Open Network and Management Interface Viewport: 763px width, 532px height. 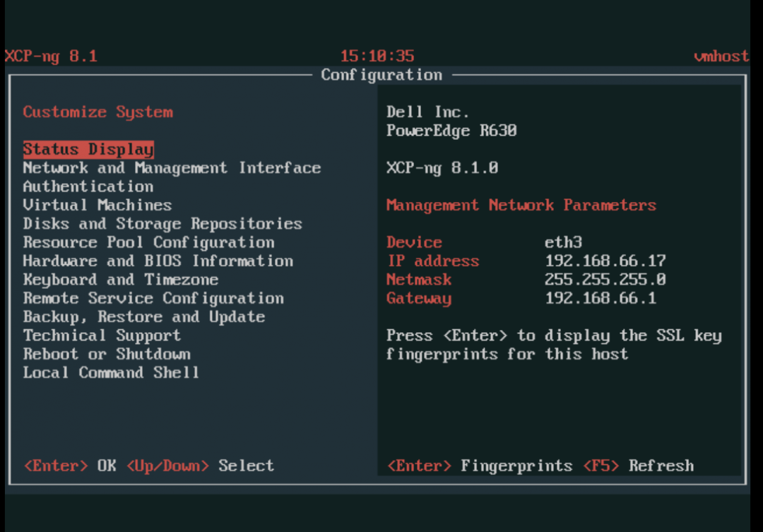172,168
